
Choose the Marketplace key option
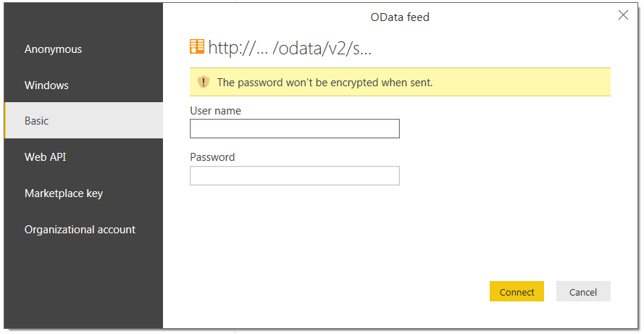click(x=64, y=193)
